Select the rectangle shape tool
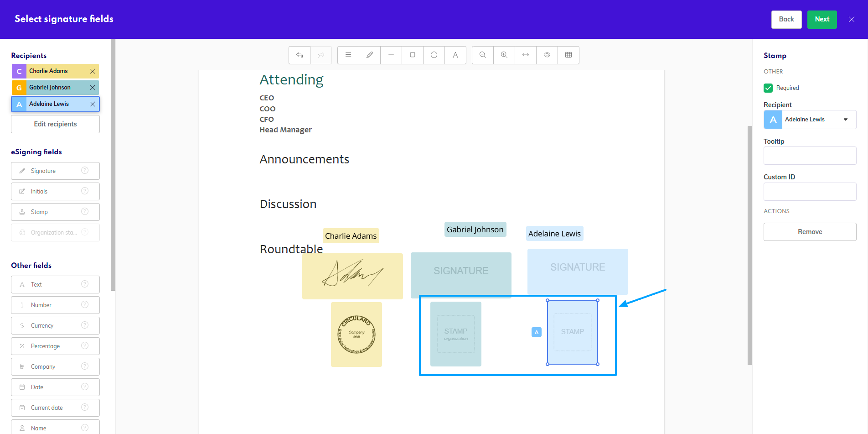This screenshot has width=868, height=434. 413,55
